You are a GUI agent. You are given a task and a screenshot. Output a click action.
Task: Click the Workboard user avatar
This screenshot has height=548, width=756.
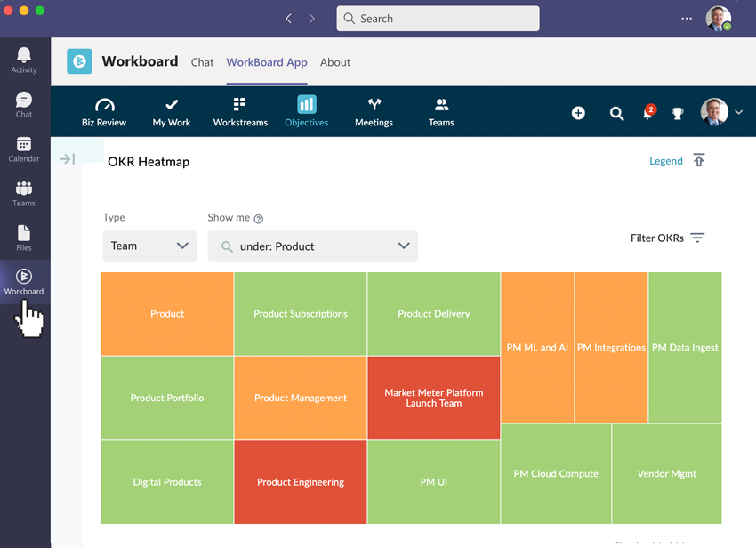[x=714, y=112]
